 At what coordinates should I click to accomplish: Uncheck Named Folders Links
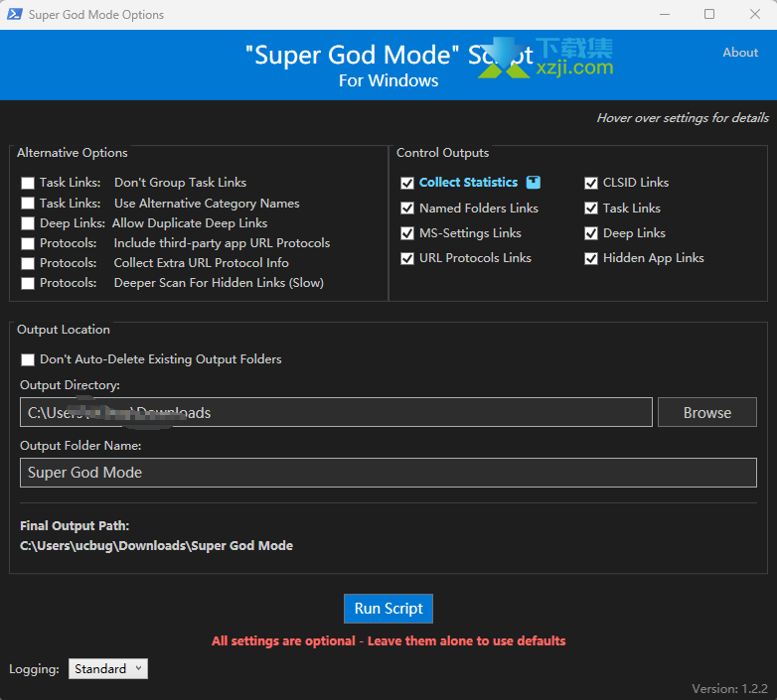(x=407, y=209)
